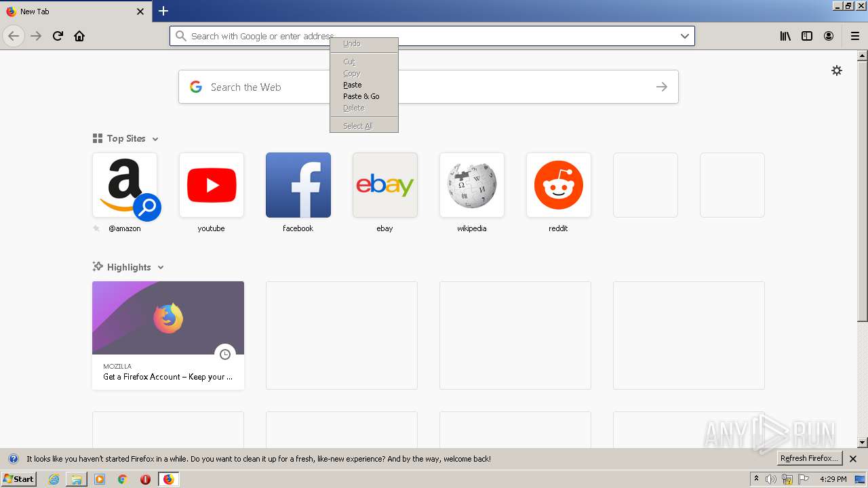Open the YouTube top site tile
Viewport: 868px width, 488px height.
pos(212,185)
